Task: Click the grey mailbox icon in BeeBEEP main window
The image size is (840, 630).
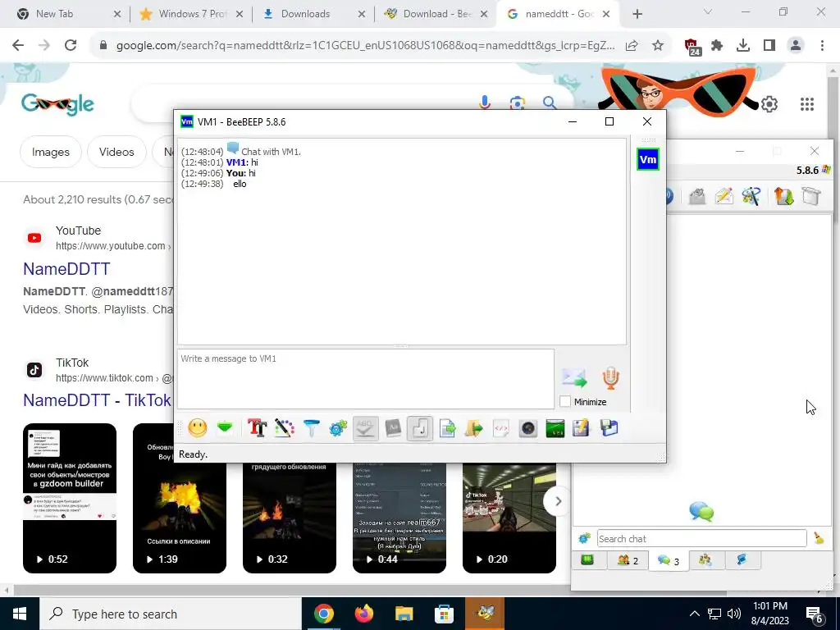Action: 697,197
